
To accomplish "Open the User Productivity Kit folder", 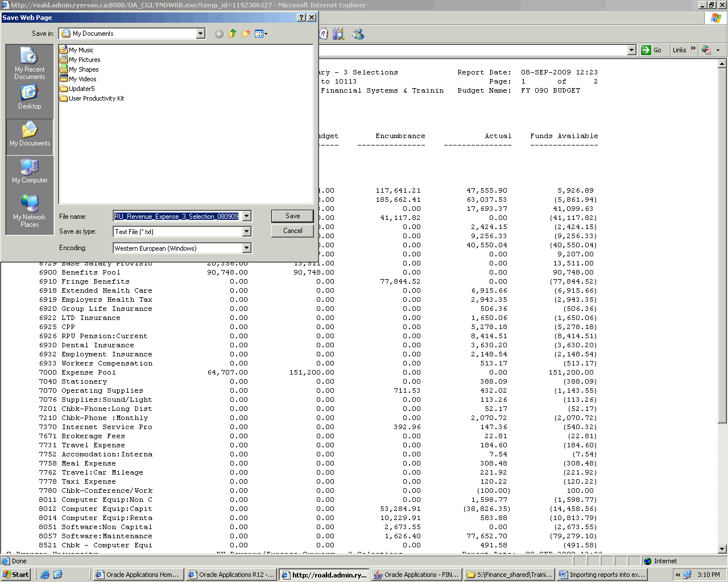I will 96,98.
